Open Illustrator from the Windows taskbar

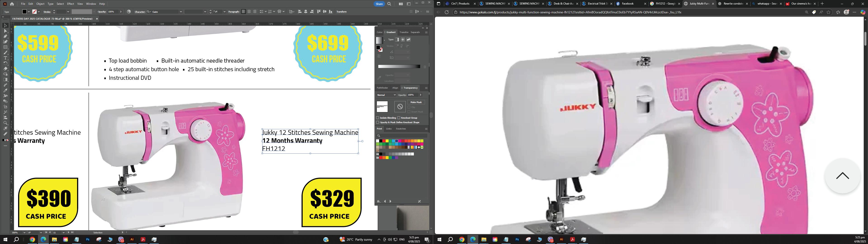[132, 240]
